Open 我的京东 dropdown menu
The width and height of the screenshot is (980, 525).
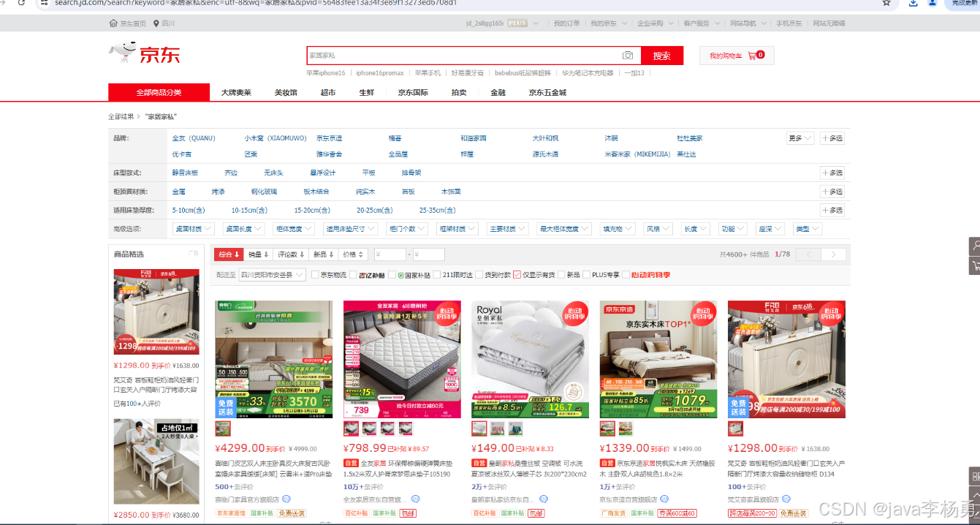(x=608, y=23)
